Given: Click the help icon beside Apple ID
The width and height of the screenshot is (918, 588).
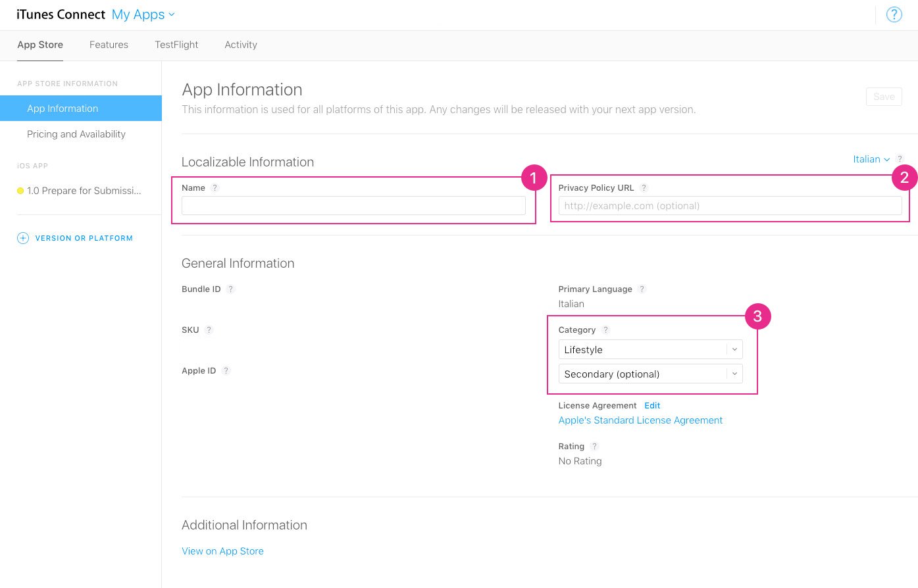Looking at the screenshot, I should 226,371.
